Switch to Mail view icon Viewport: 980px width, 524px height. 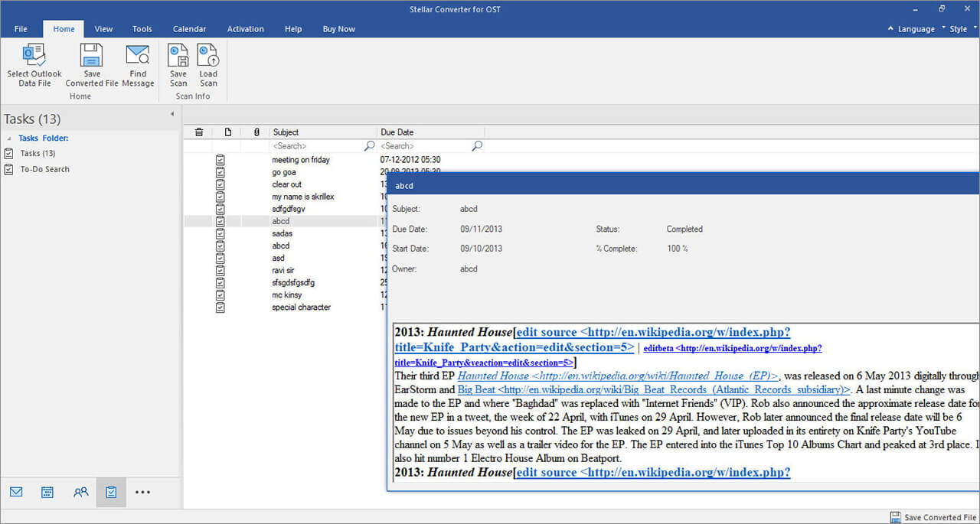coord(16,492)
